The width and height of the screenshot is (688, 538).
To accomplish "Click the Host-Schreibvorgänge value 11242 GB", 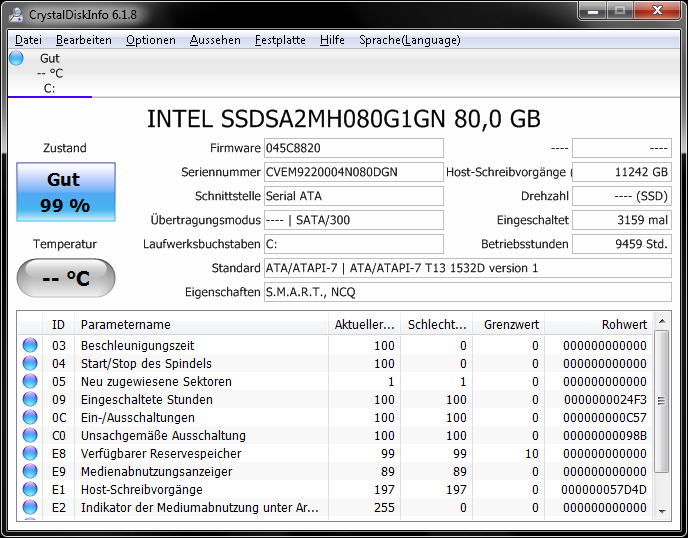I will click(x=622, y=172).
